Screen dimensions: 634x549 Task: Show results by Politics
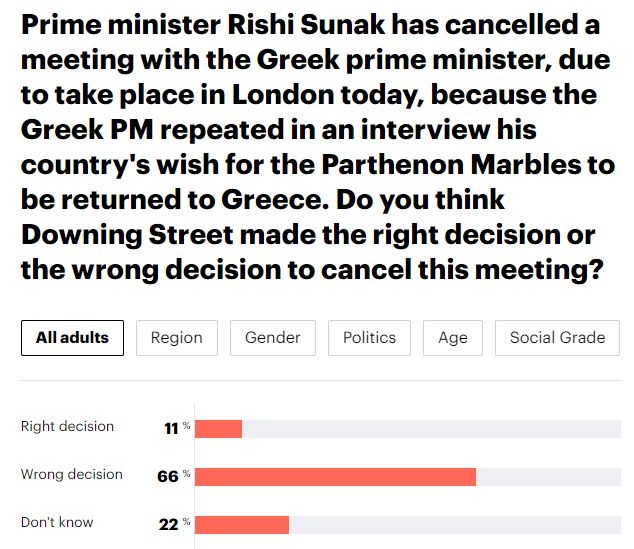[x=369, y=338]
